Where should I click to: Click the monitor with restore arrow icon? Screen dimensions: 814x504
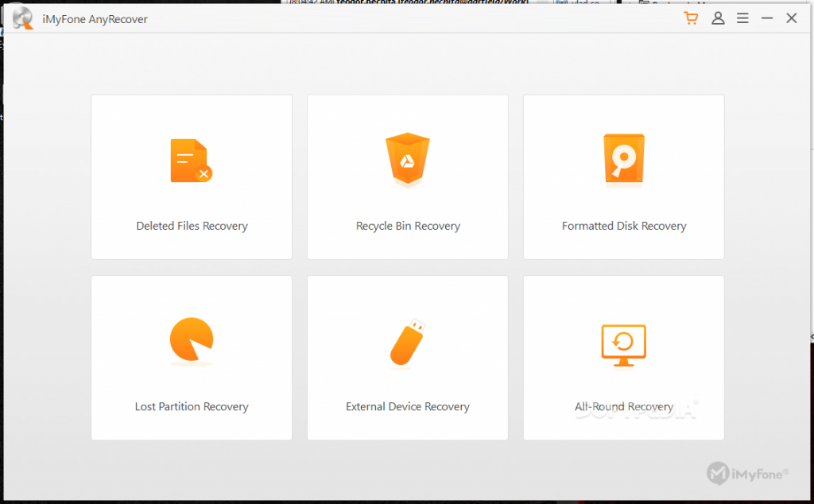(623, 342)
